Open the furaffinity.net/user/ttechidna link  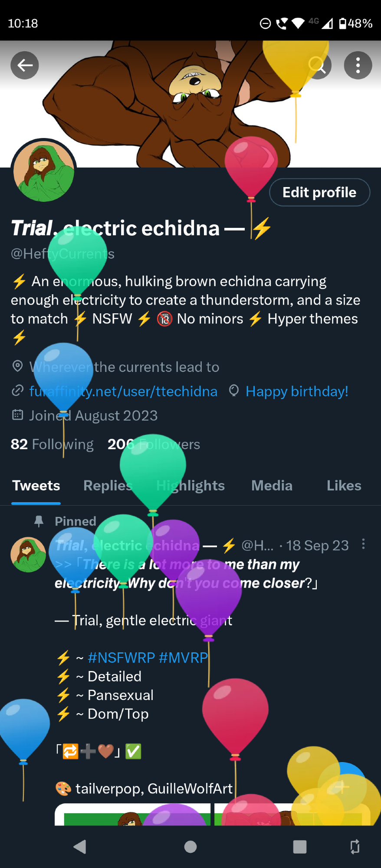(123, 391)
